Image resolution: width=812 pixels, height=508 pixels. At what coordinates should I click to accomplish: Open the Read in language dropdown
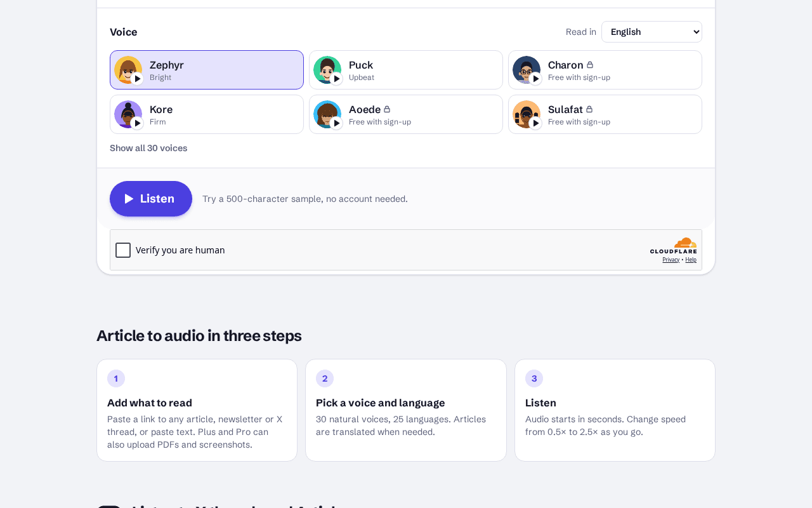[x=652, y=32]
